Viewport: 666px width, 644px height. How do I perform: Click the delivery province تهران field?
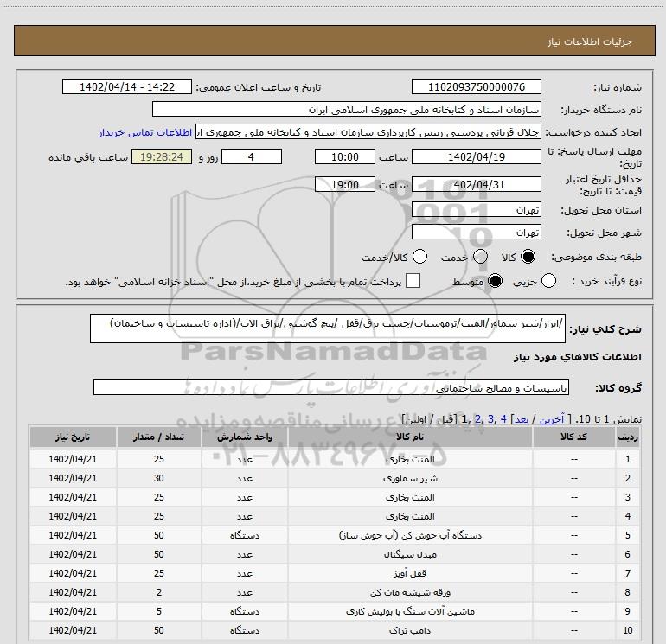[x=476, y=210]
